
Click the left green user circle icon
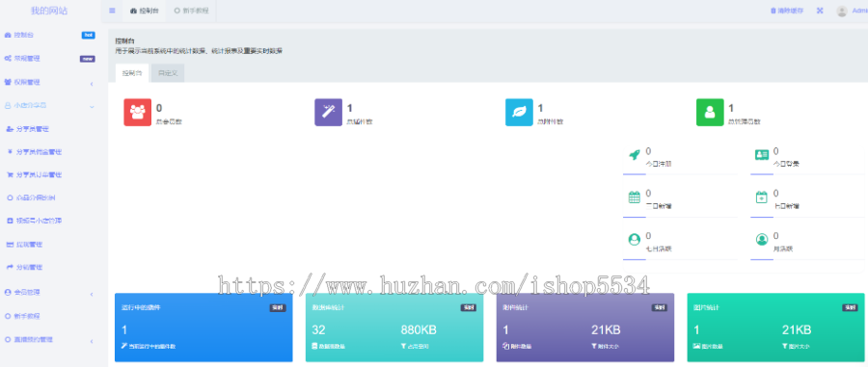coord(635,239)
